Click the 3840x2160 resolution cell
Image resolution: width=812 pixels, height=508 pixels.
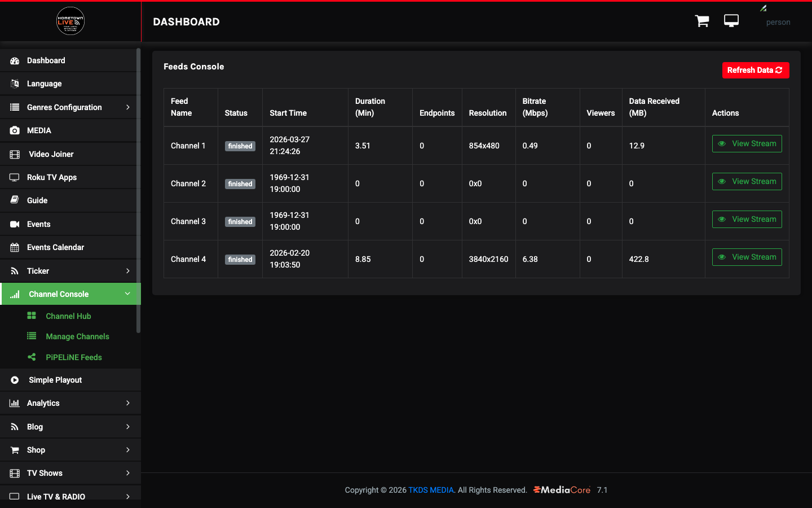point(488,259)
